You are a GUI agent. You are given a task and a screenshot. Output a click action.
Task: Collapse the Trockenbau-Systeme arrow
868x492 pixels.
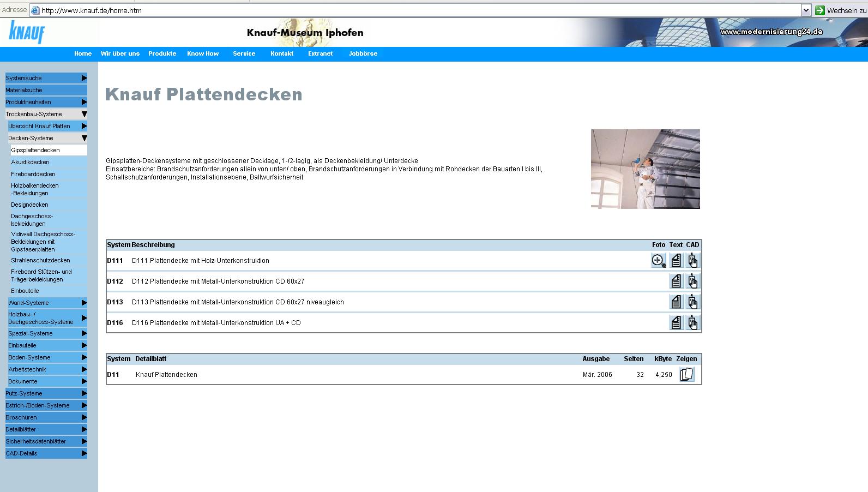[84, 114]
